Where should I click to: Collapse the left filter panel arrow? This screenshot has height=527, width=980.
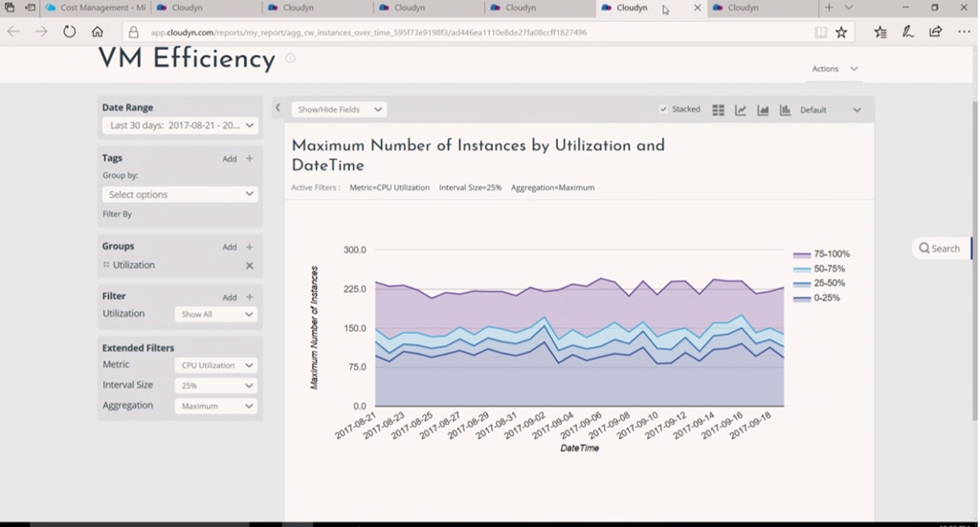pyautogui.click(x=278, y=108)
